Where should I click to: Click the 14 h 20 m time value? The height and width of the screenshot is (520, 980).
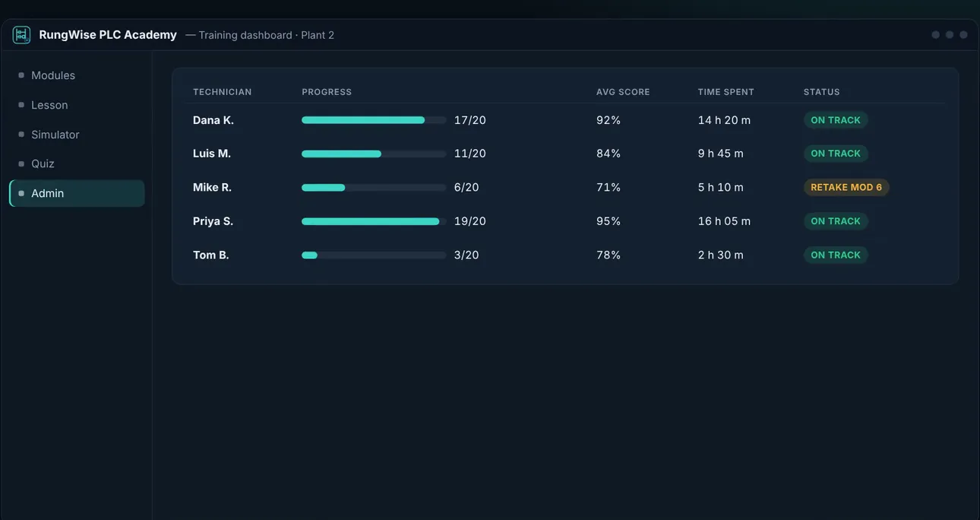click(x=725, y=120)
